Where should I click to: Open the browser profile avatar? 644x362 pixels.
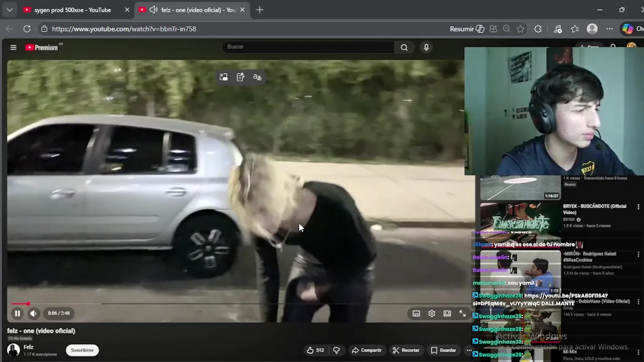(592, 29)
